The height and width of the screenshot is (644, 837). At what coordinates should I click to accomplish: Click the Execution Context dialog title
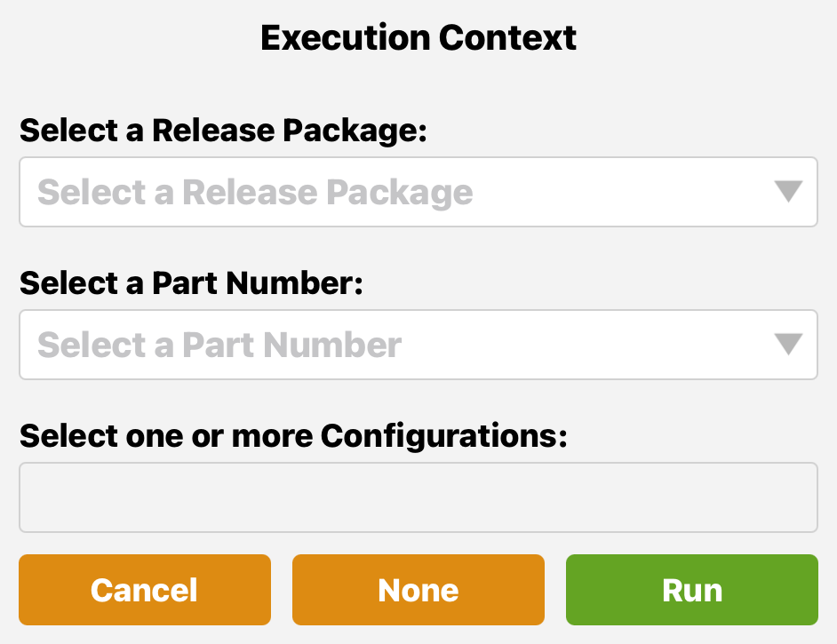point(418,37)
